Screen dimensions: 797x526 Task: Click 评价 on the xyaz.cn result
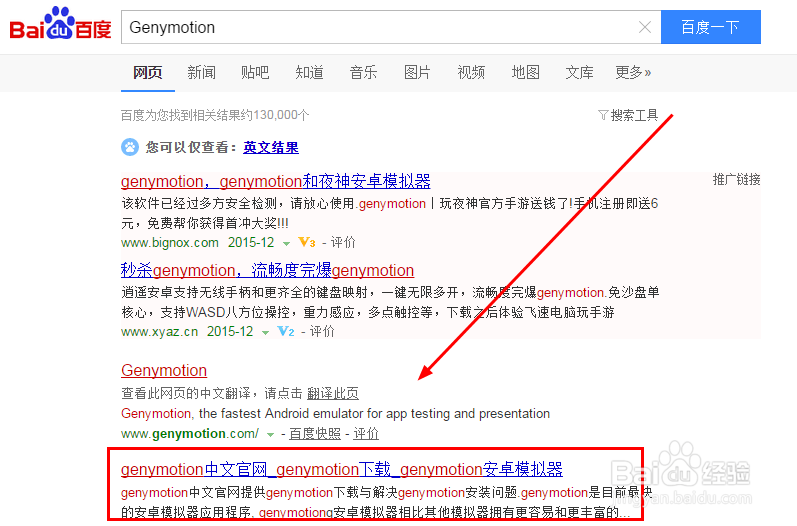pos(322,332)
